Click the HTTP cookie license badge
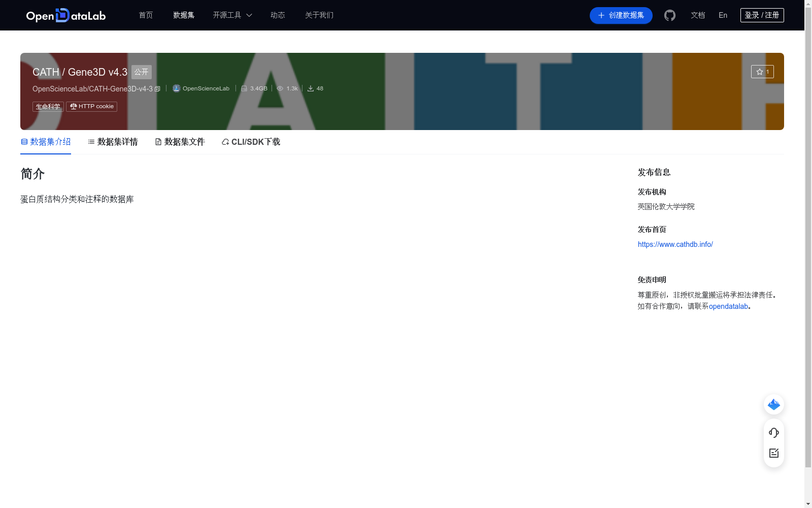This screenshot has height=508, width=812. (x=91, y=106)
